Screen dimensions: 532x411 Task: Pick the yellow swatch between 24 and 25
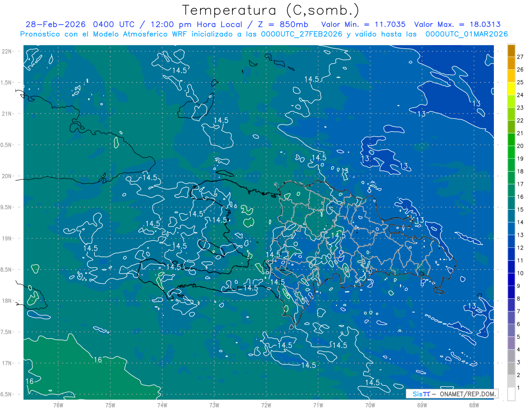tap(511, 89)
